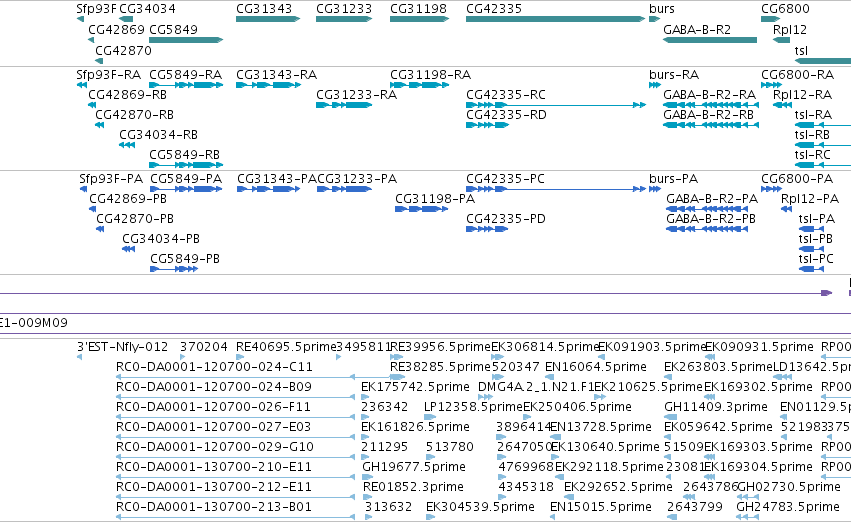Open transcript tsl-RA label

pos(813,114)
